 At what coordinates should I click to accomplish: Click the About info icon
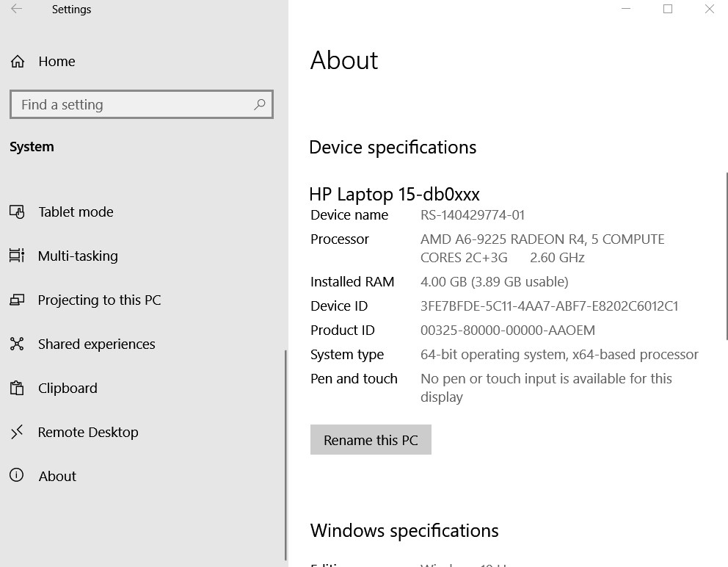(x=17, y=475)
